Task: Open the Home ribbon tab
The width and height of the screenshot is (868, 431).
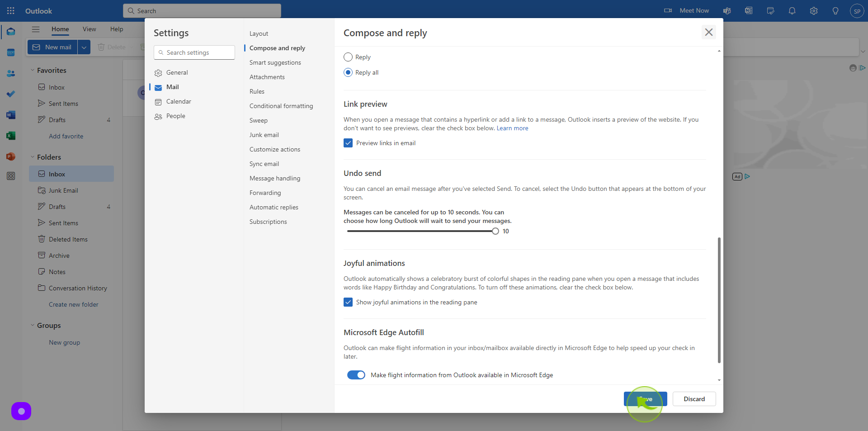Action: [60, 29]
